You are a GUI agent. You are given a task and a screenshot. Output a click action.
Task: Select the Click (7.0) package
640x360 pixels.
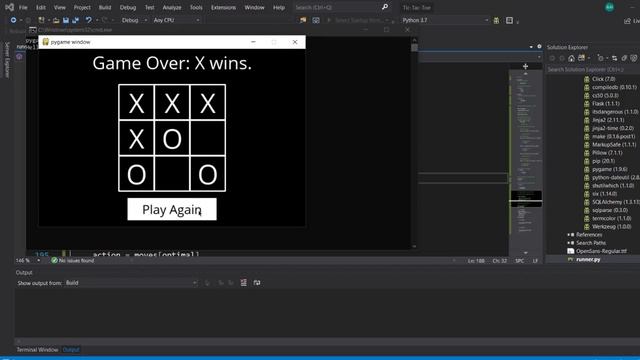point(603,79)
